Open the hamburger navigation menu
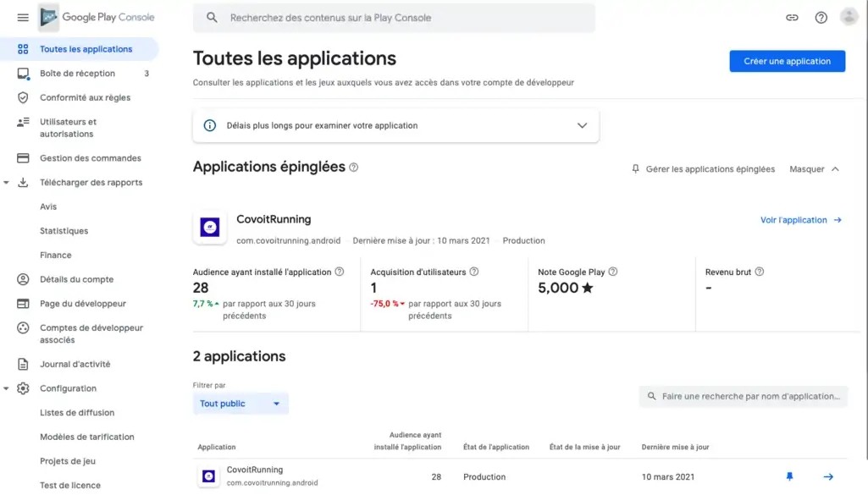This screenshot has height=495, width=868. coord(24,17)
